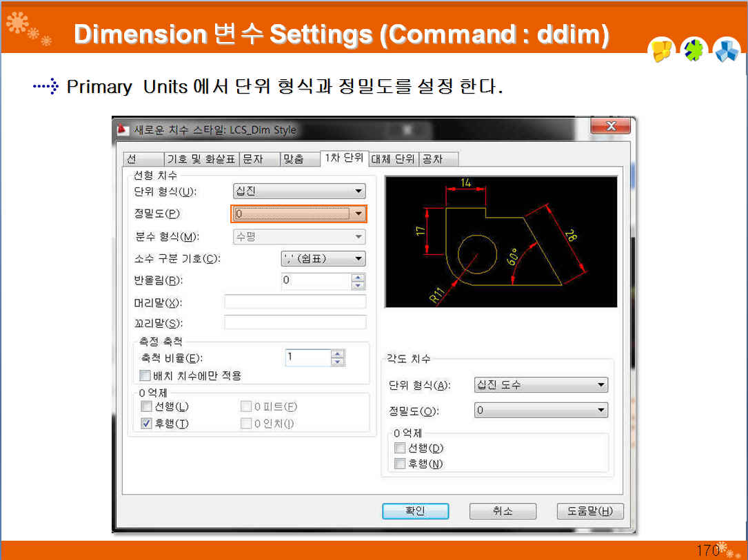The height and width of the screenshot is (560, 748).
Task: Click the yellow cube icon in slide header
Action: click(661, 50)
